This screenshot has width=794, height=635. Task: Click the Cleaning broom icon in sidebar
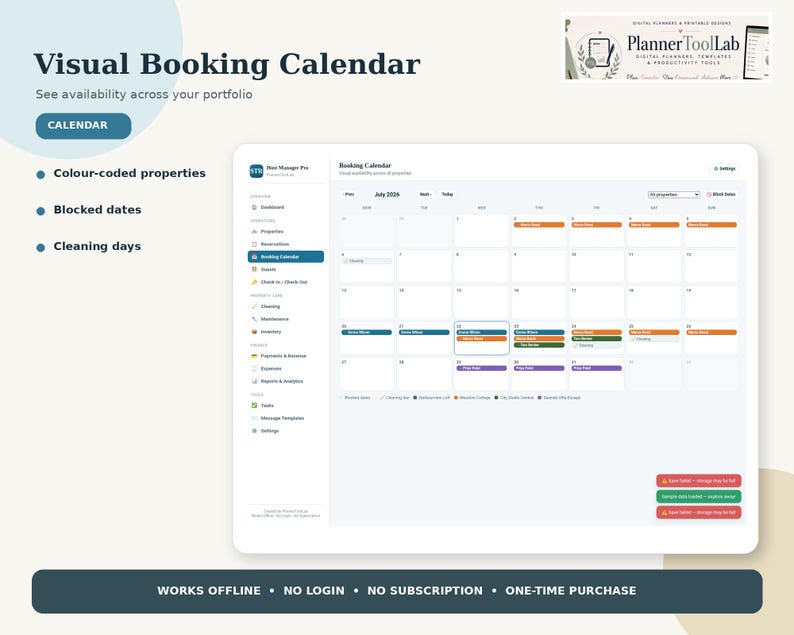[254, 306]
